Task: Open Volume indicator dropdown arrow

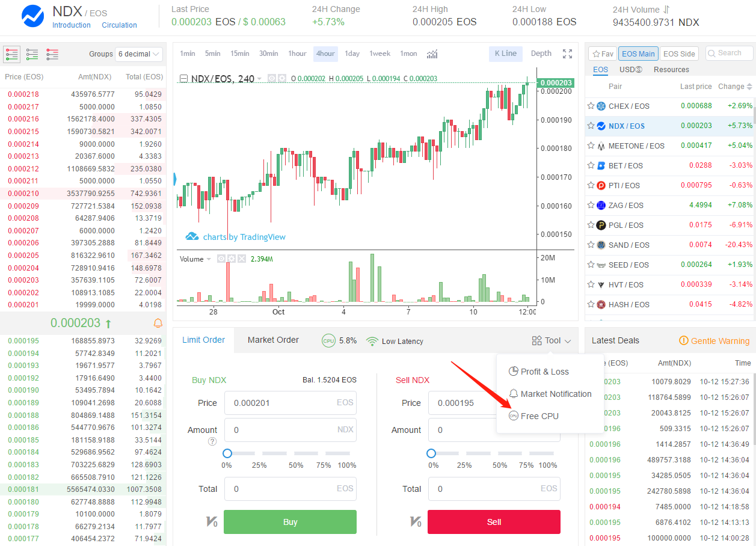Action: [x=209, y=259]
